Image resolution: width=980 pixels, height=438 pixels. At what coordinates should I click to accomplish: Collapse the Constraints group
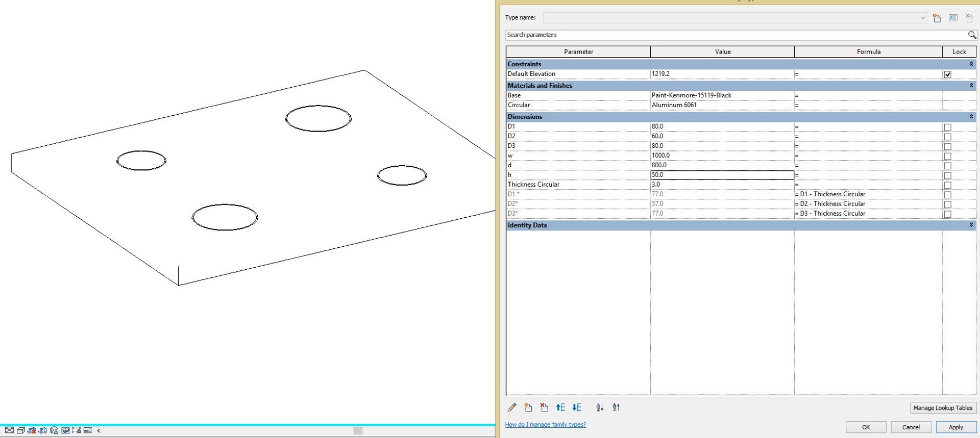971,64
